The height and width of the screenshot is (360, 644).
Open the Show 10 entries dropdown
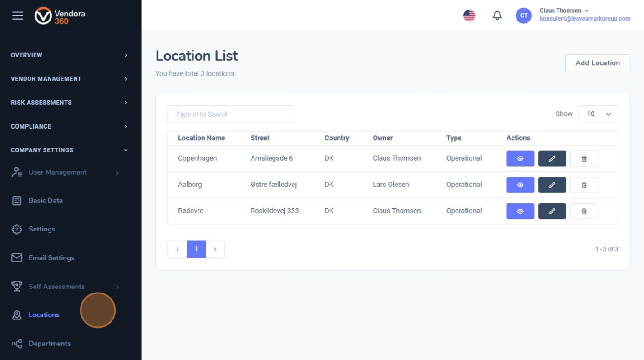[x=598, y=114]
